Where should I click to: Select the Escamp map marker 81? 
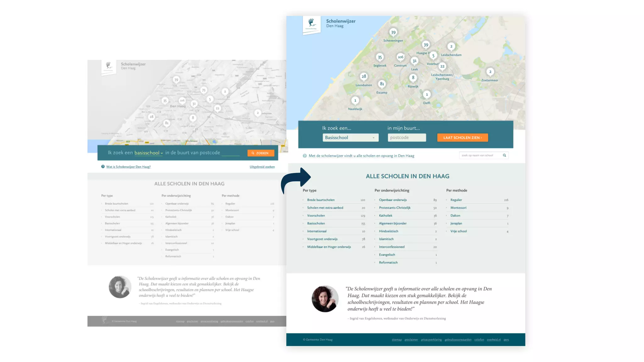coord(382,84)
